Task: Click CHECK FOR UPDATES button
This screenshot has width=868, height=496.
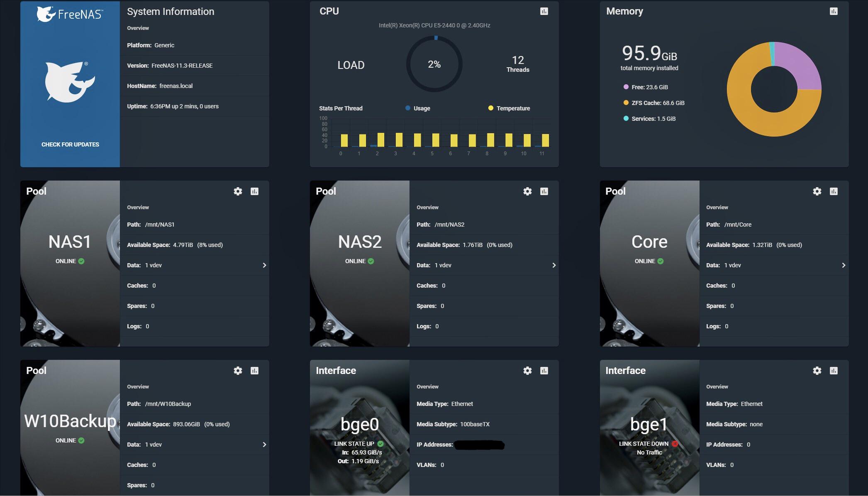Action: 70,144
